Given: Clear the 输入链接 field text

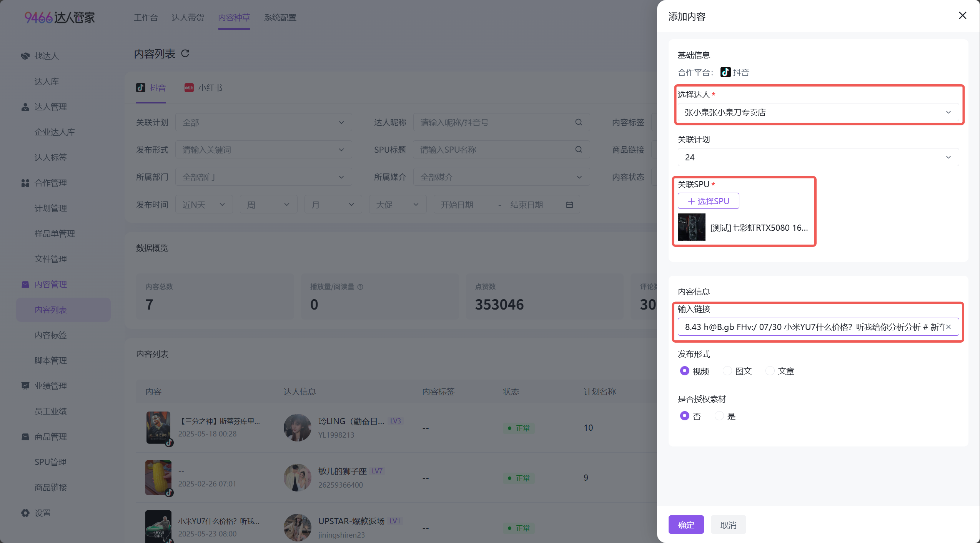Looking at the screenshot, I should [x=948, y=327].
